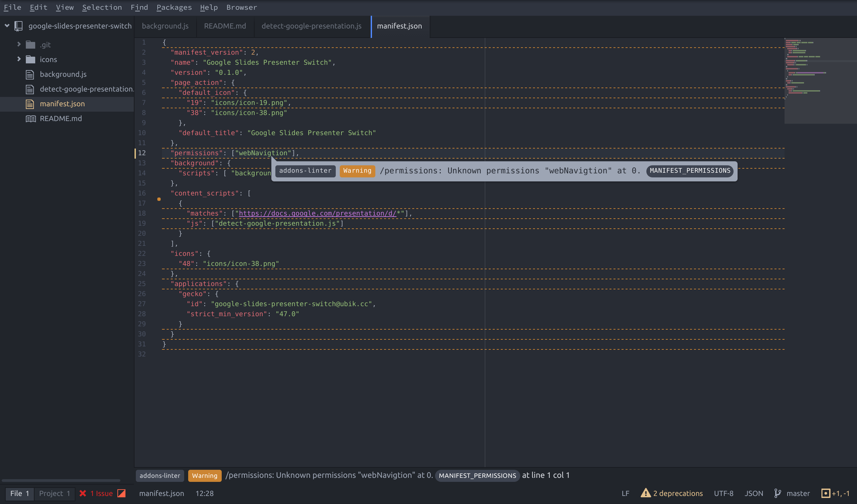
Task: Click line number 25 in gutter
Action: (x=142, y=284)
